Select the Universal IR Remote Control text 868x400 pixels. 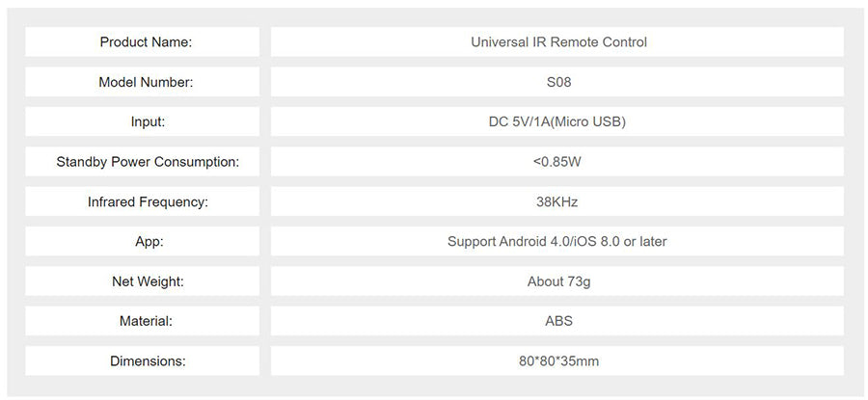point(558,42)
